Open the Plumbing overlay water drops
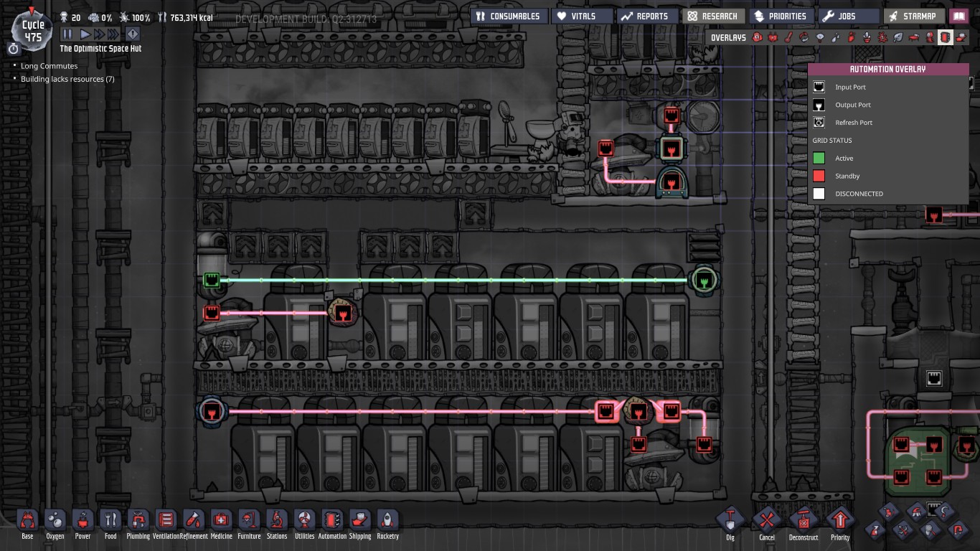This screenshot has height=551, width=980. click(x=836, y=37)
